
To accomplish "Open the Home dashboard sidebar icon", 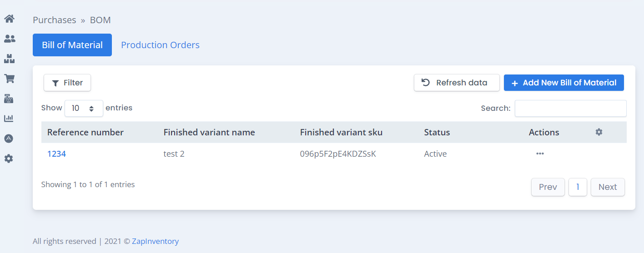I will (x=10, y=19).
